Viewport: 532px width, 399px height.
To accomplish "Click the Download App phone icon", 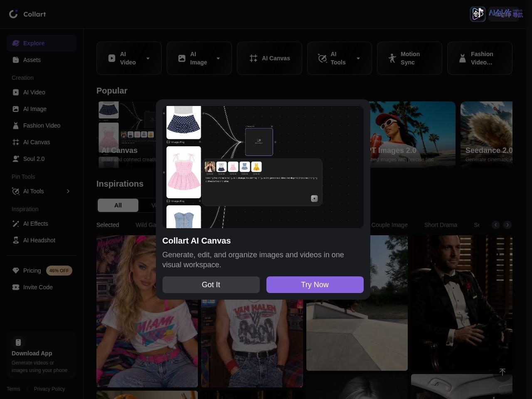I will pyautogui.click(x=18, y=342).
